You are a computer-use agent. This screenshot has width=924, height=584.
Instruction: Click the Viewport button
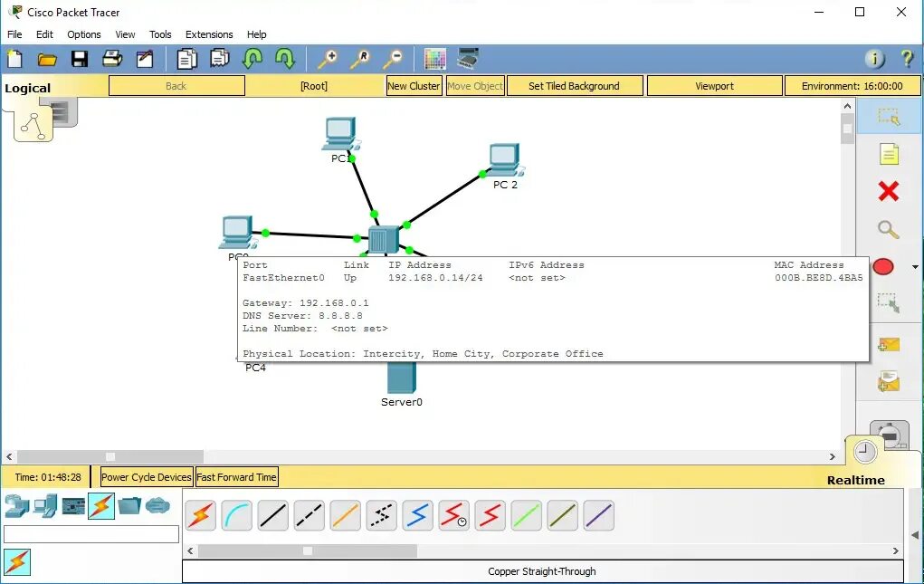(x=715, y=86)
